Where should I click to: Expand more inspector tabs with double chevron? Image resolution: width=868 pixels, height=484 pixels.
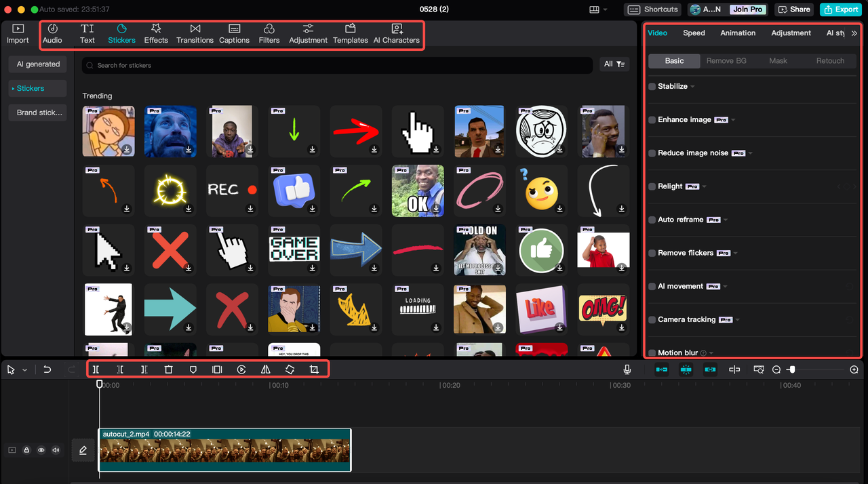pos(854,33)
